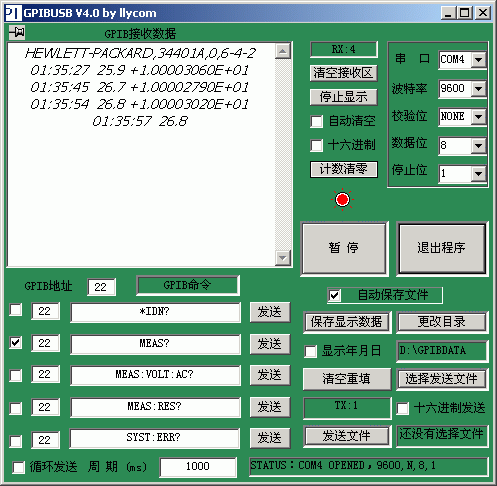Click the 退出程序 exit button

[441, 248]
